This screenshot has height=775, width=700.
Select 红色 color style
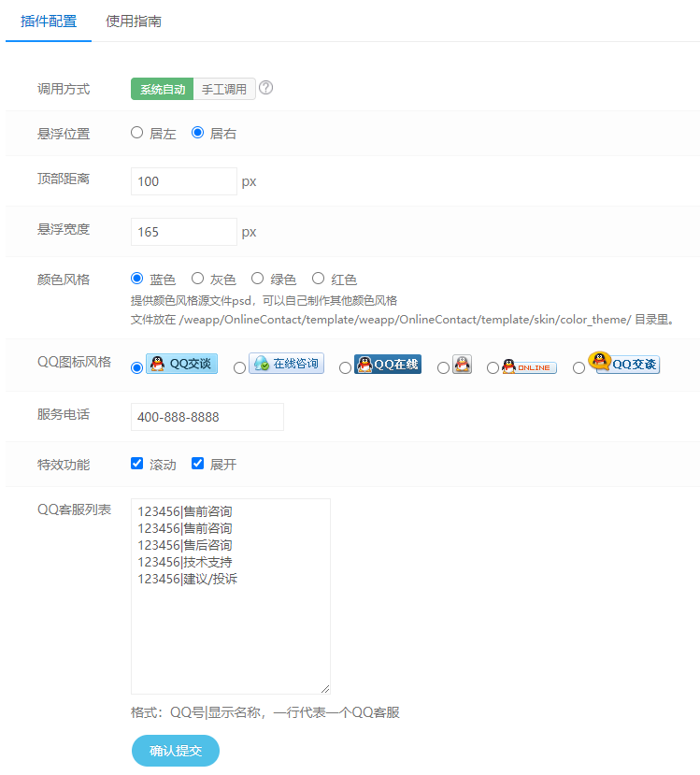click(318, 279)
